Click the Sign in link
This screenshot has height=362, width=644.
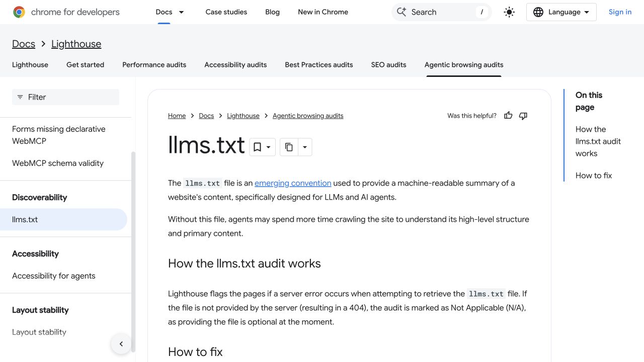[620, 12]
